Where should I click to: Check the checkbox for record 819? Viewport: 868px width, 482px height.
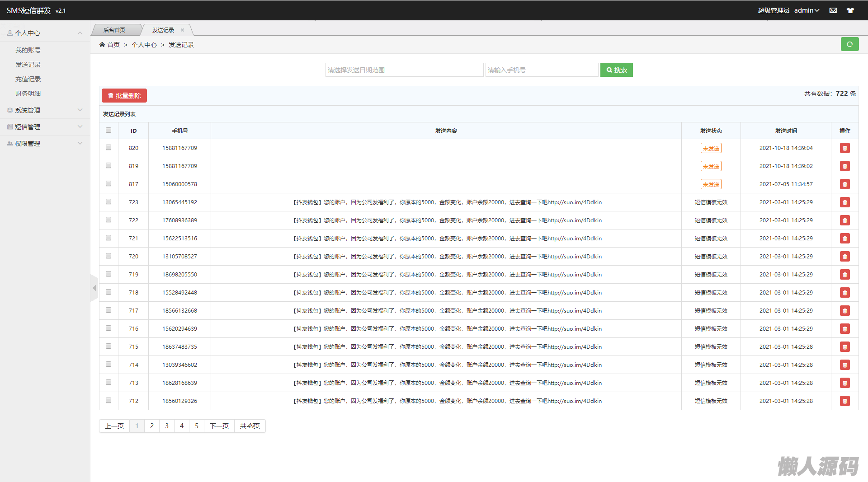pos(108,166)
